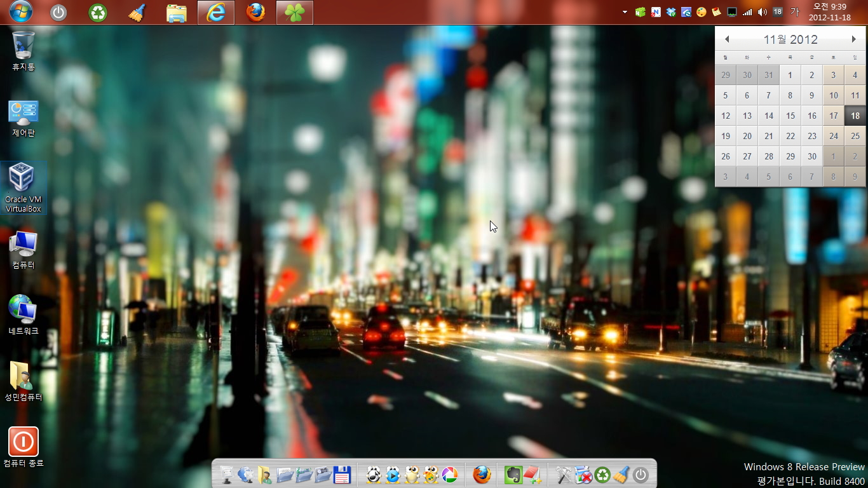Open the palette tray icon
The height and width of the screenshot is (488, 868).
[x=702, y=12]
